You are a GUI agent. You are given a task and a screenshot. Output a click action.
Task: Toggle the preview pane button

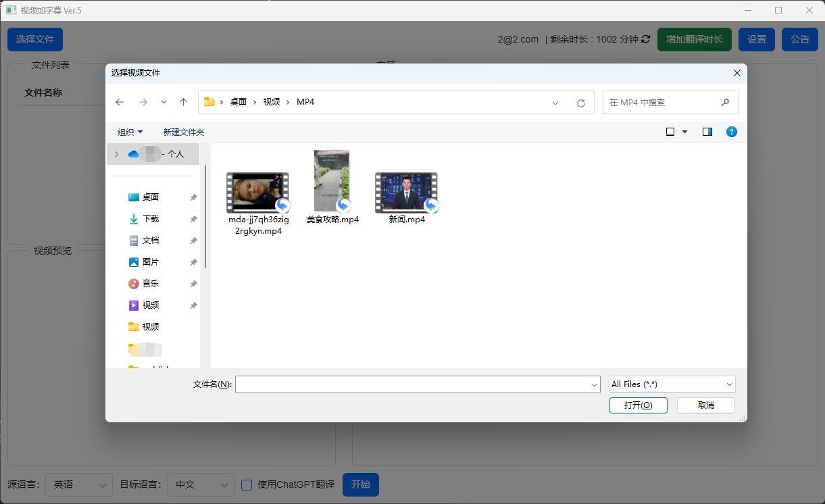coord(707,132)
